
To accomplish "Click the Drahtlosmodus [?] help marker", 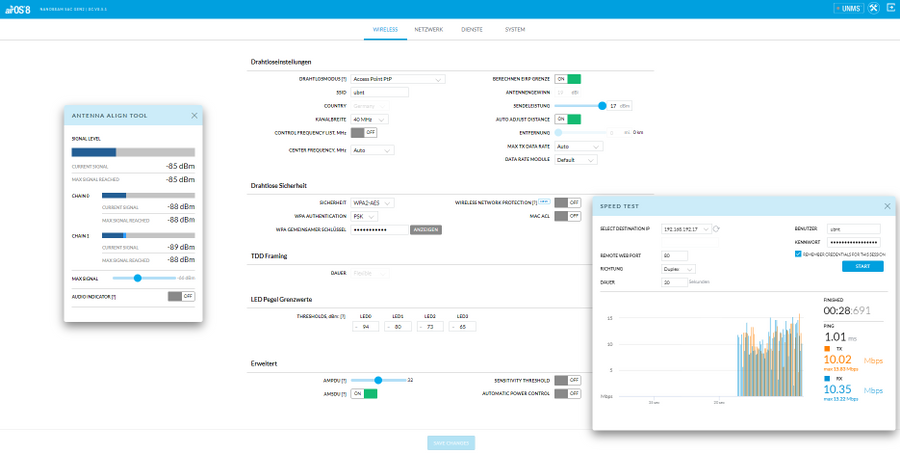I will coord(344,79).
